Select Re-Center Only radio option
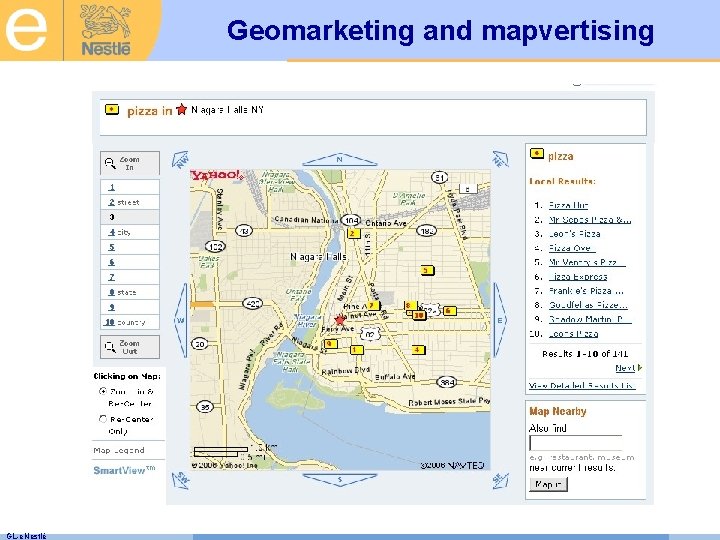The image size is (720, 540). pos(103,419)
